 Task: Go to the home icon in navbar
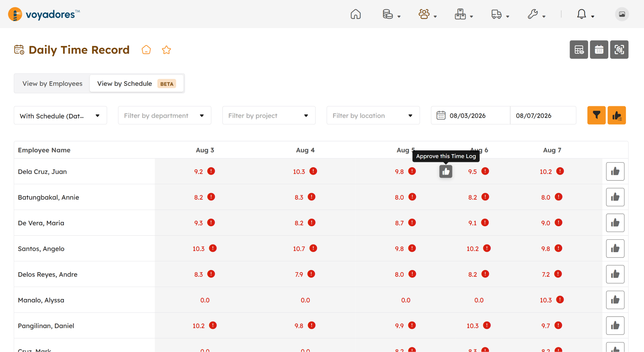355,14
